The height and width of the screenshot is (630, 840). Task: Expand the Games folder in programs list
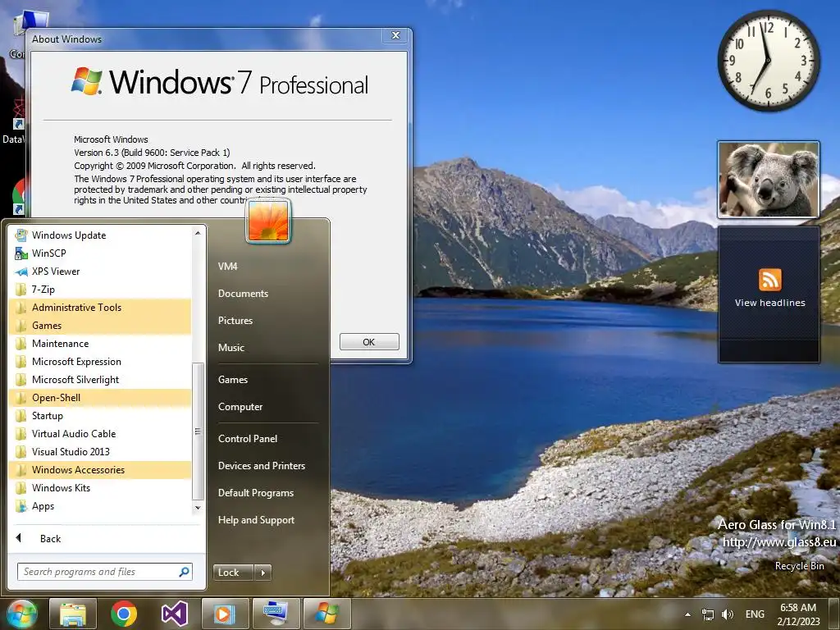click(x=99, y=325)
